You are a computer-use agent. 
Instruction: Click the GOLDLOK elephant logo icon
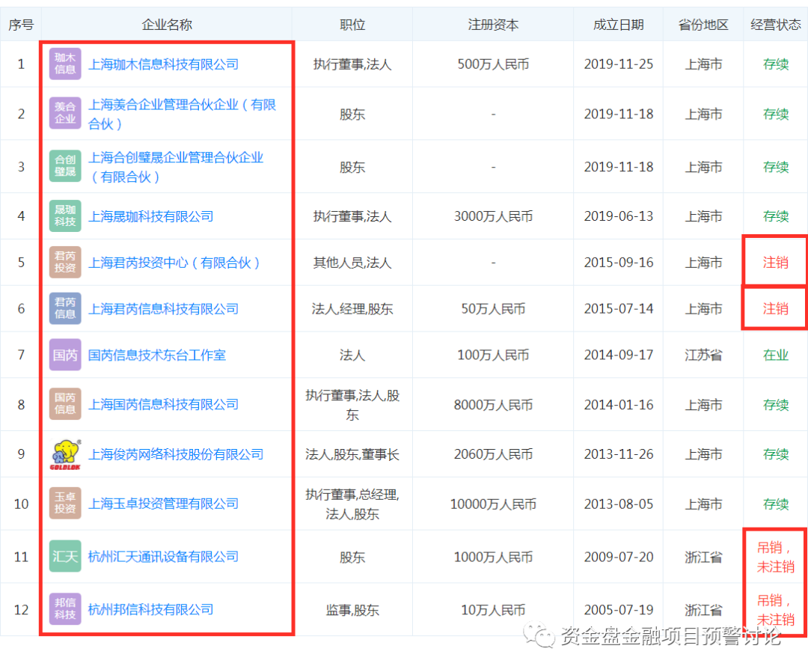[65, 454]
